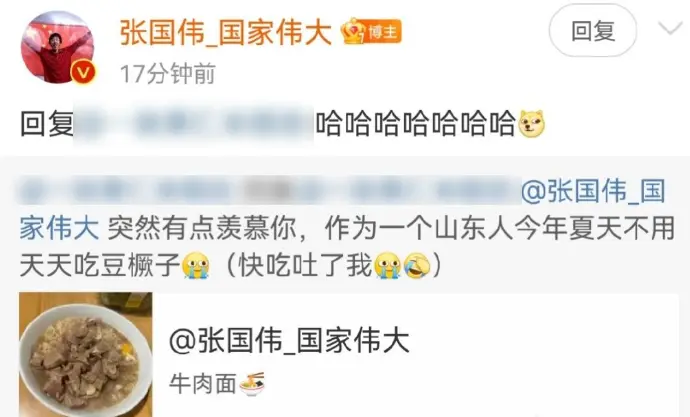This screenshot has width=690, height=417.
Task: Click the orange verified V badge
Action: point(83,72)
